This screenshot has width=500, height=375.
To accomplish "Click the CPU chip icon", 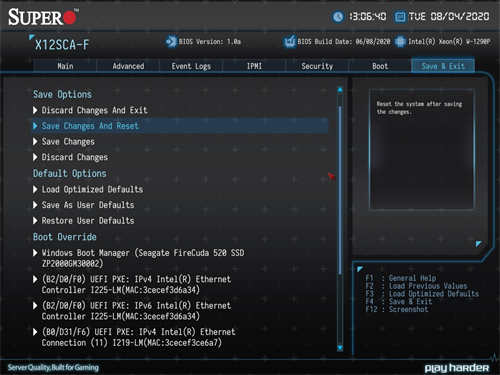I will point(400,42).
